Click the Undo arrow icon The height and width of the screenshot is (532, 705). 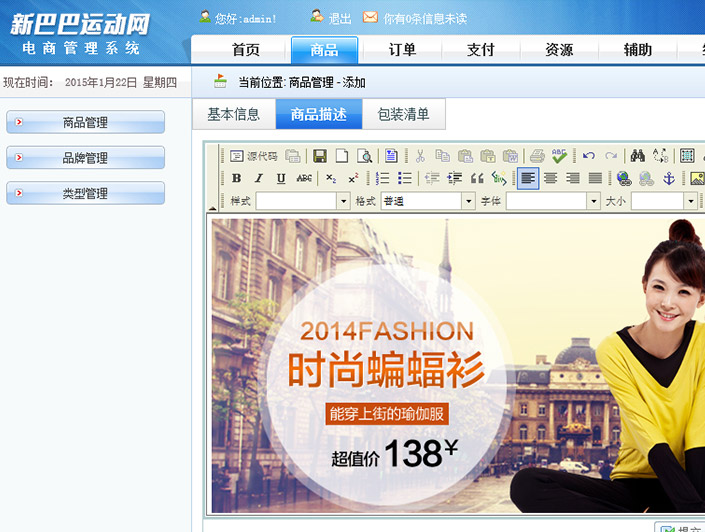(x=589, y=156)
